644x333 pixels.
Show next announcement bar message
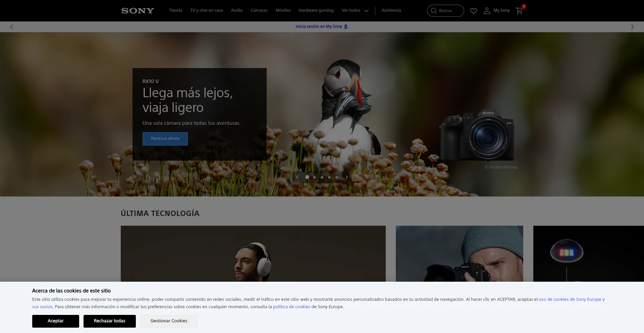click(x=632, y=27)
